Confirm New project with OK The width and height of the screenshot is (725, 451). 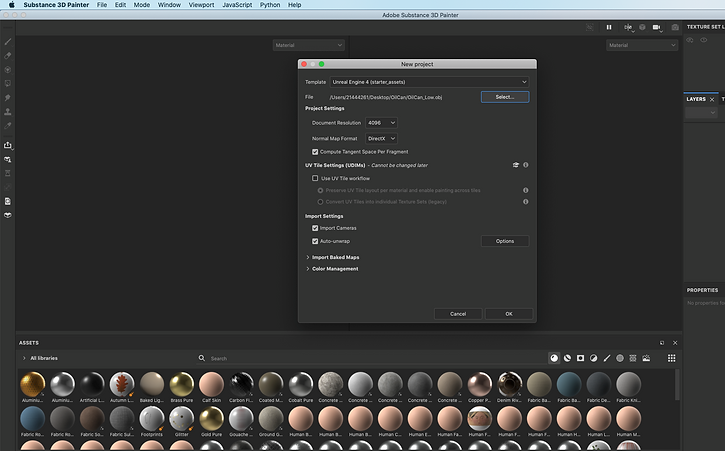pyautogui.click(x=509, y=314)
